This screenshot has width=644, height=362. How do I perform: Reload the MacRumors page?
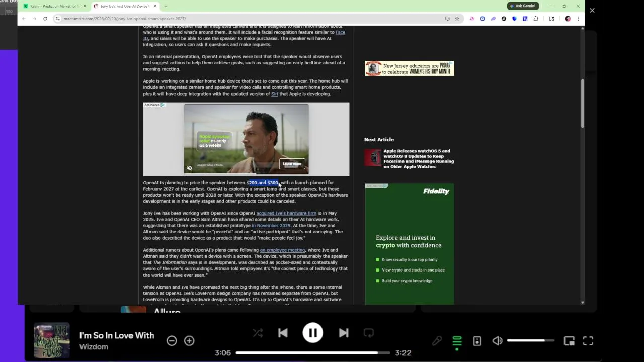tap(45, 19)
